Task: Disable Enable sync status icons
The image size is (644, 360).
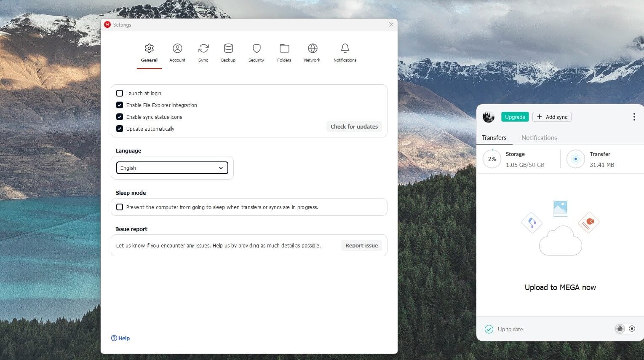Action: point(120,117)
